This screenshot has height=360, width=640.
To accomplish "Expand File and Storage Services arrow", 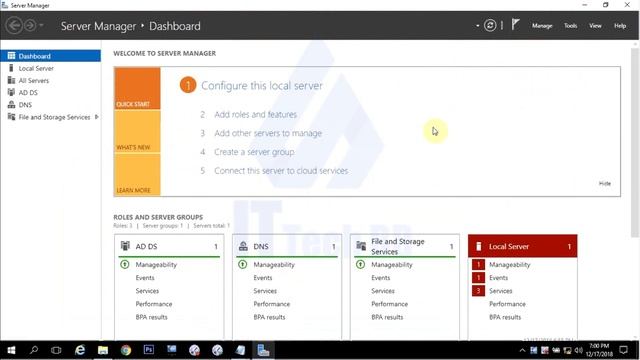I will (x=97, y=117).
